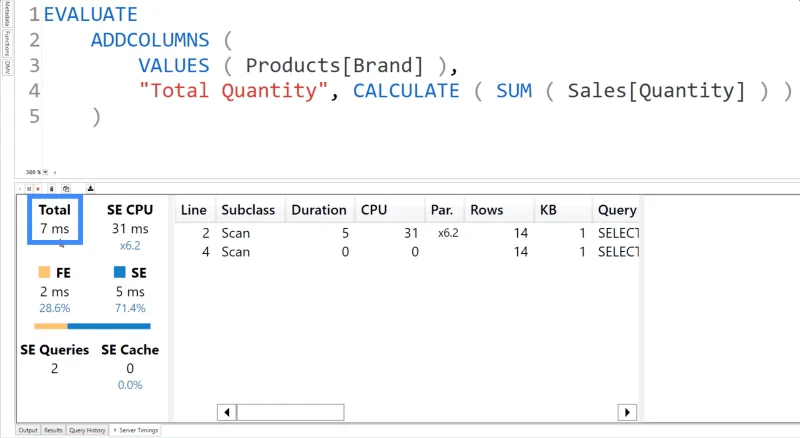Screen dimensions: 800x438
Task: Stop the trace with the red button
Action: coord(38,189)
